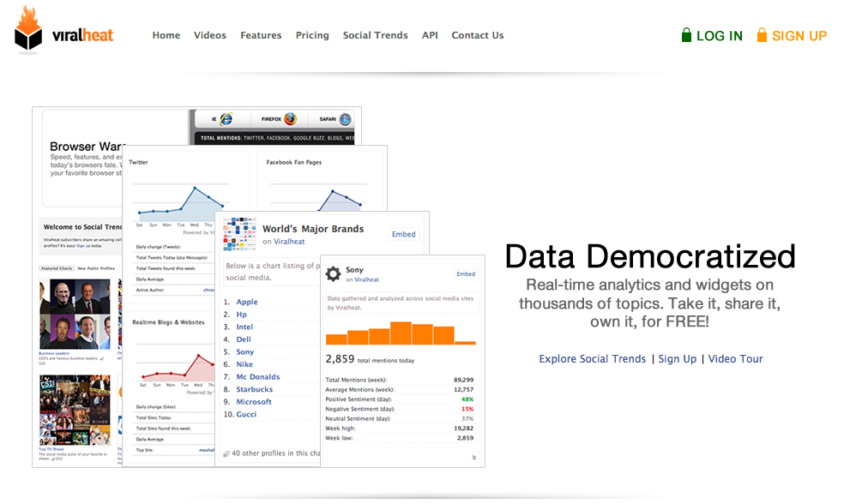The image size is (844, 504).
Task: Switch to the New Public Profiles tab
Action: tap(96, 268)
